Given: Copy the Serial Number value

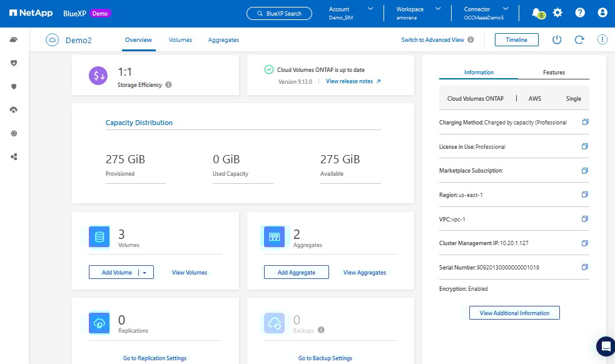Looking at the screenshot, I should click(584, 267).
